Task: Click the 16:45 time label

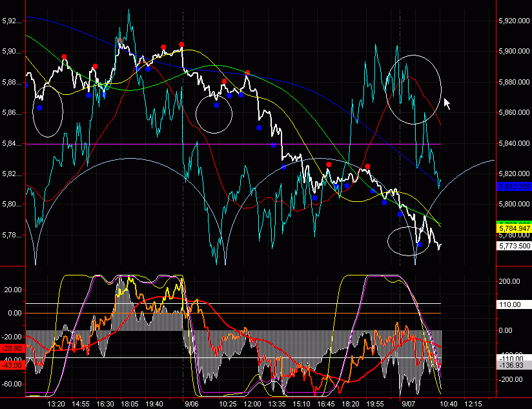Action: 325,404
